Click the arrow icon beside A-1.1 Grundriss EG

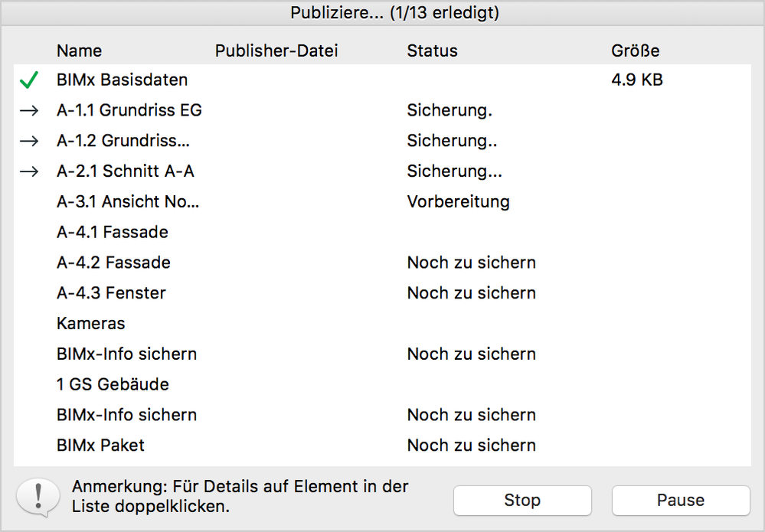[x=28, y=110]
